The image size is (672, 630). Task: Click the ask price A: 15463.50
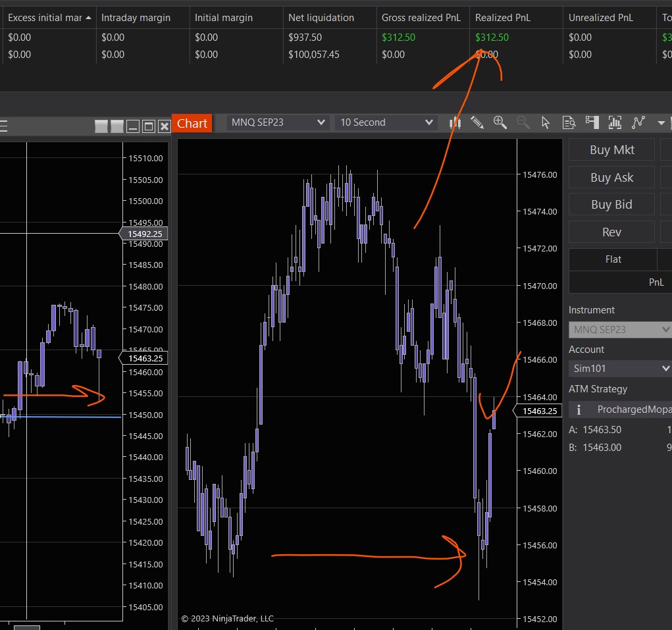595,430
